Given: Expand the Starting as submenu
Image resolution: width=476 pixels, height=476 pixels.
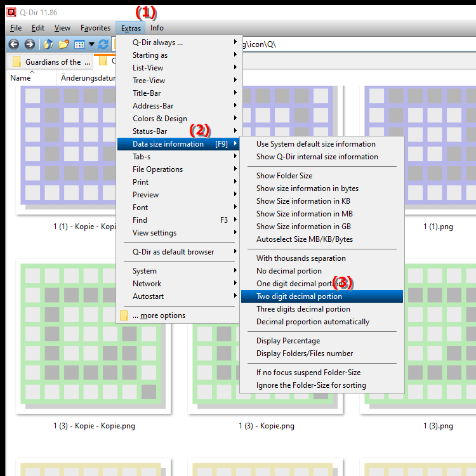Looking at the screenshot, I should (179, 55).
